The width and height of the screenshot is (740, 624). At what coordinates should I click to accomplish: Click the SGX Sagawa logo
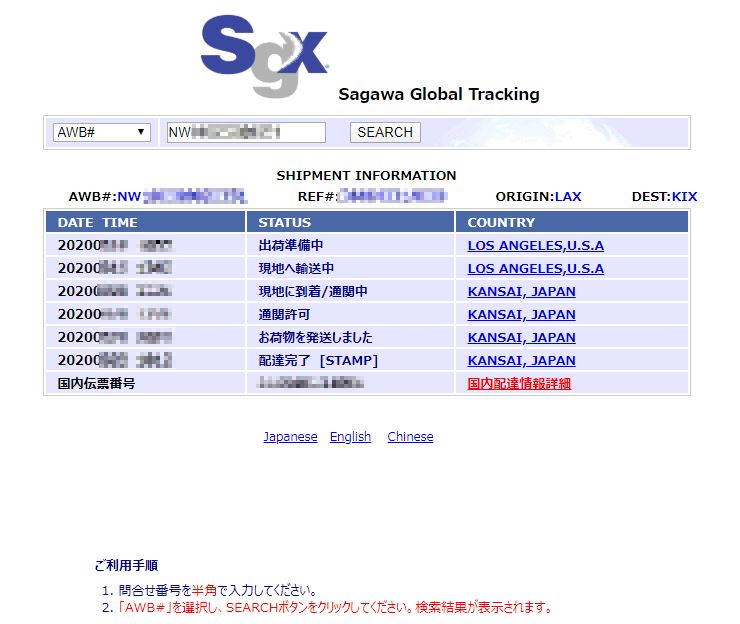pyautogui.click(x=264, y=56)
